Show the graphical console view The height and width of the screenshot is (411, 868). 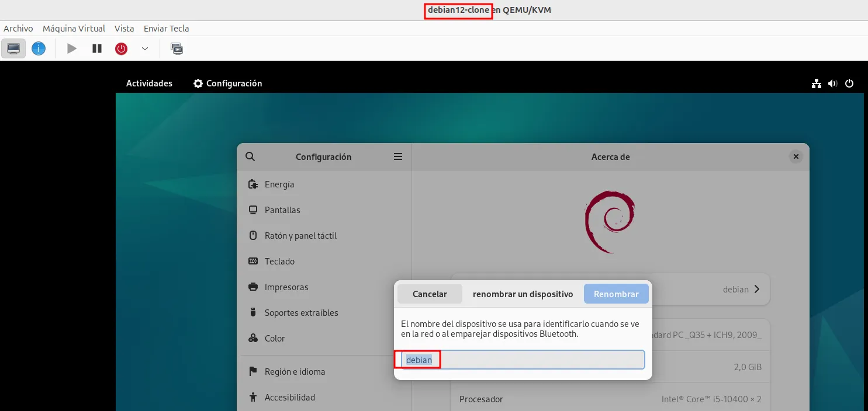(x=13, y=48)
